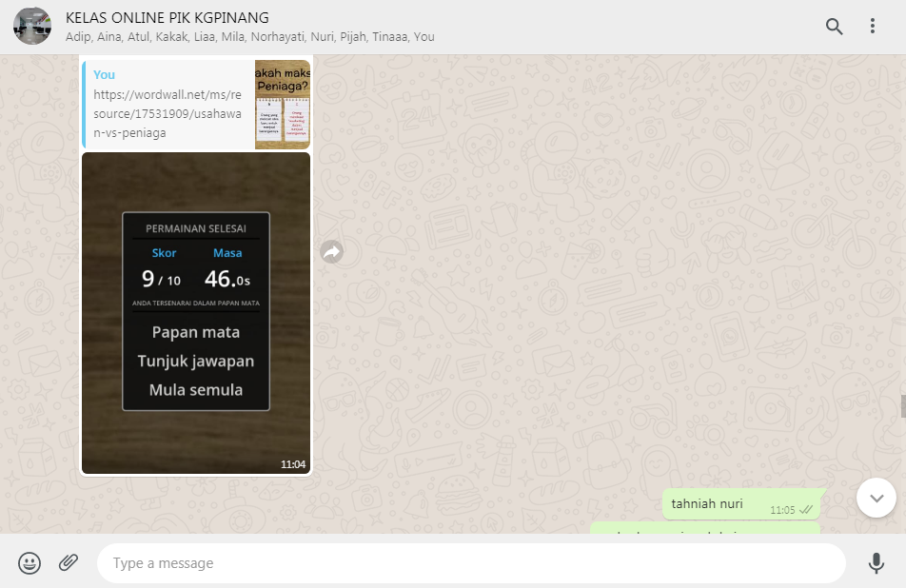The width and height of the screenshot is (906, 588).
Task: Click the chat scrollbar handle
Action: [x=902, y=406]
